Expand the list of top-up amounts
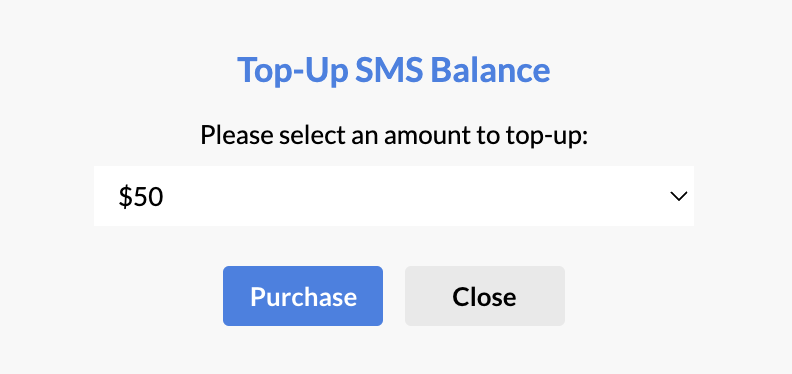This screenshot has height=374, width=792. tap(393, 196)
